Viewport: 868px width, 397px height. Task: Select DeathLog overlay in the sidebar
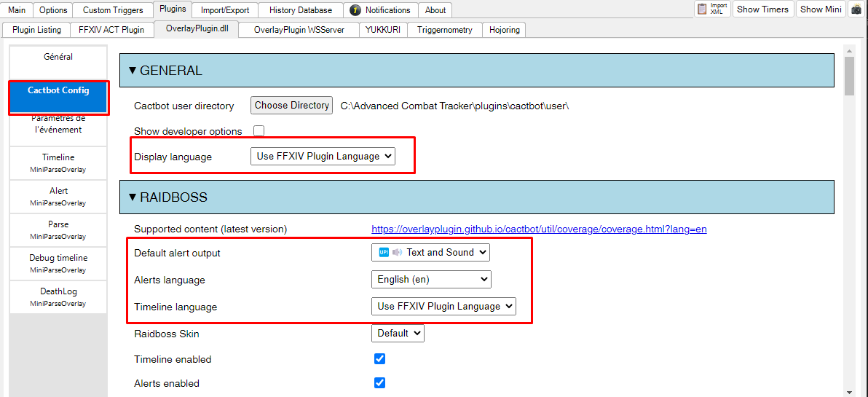pos(58,296)
